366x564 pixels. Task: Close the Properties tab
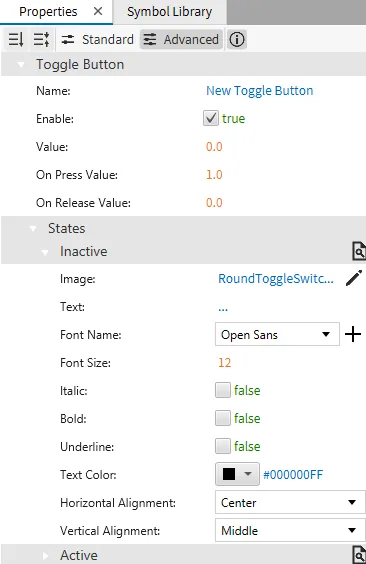coord(98,12)
